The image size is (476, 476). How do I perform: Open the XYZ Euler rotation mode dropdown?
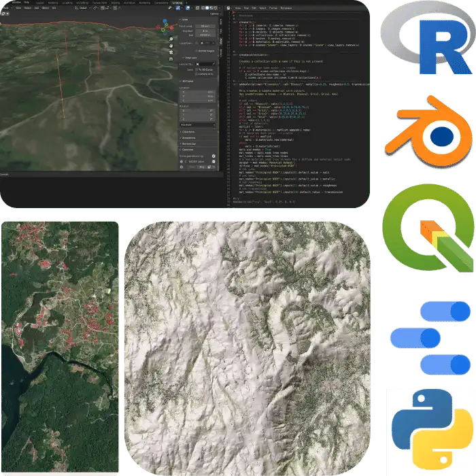tap(197, 124)
